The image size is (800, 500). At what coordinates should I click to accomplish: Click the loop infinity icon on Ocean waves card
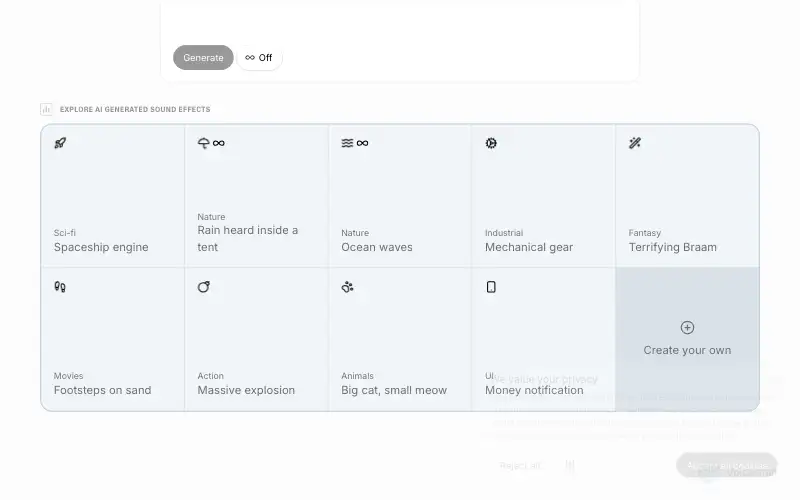point(363,143)
